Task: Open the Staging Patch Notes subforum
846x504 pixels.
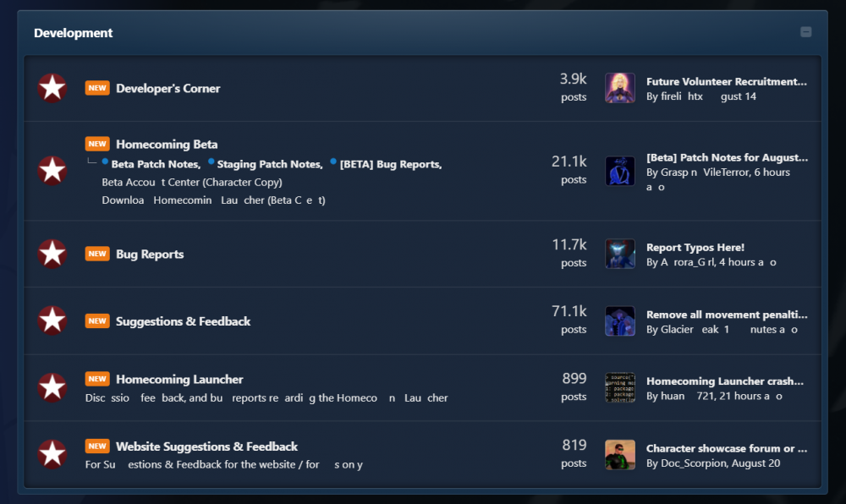Action: point(270,164)
